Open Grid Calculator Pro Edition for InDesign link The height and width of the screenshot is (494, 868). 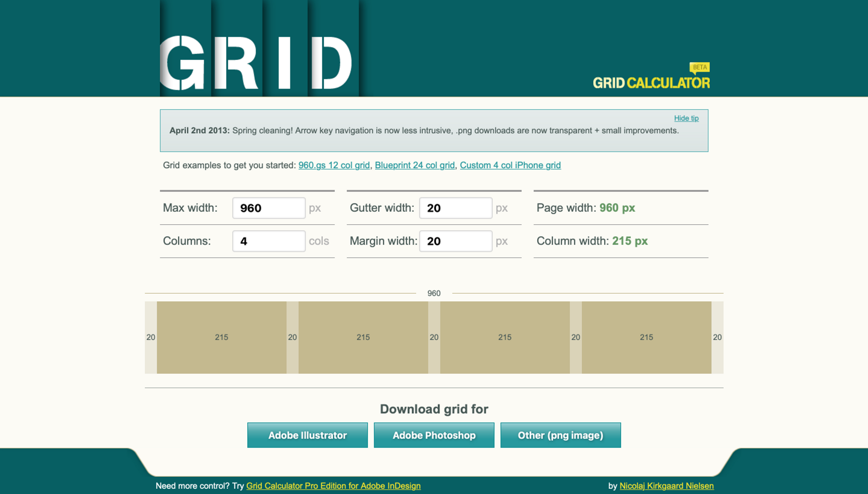333,486
